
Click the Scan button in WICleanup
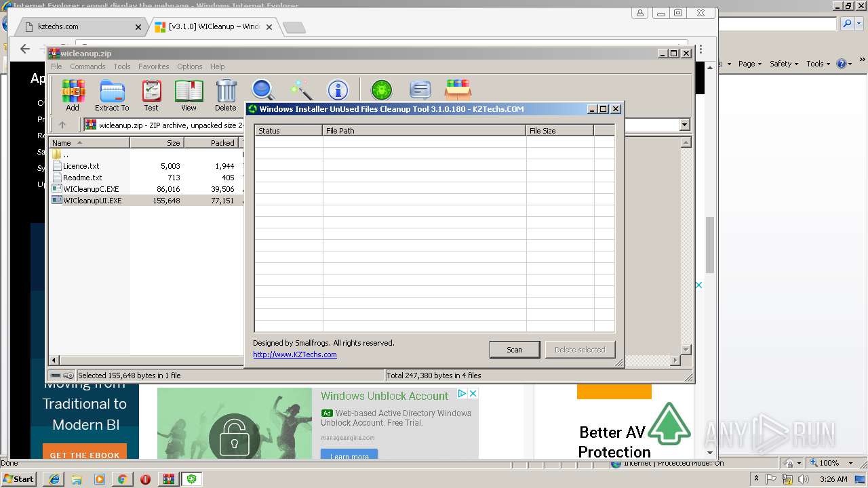pyautogui.click(x=515, y=350)
